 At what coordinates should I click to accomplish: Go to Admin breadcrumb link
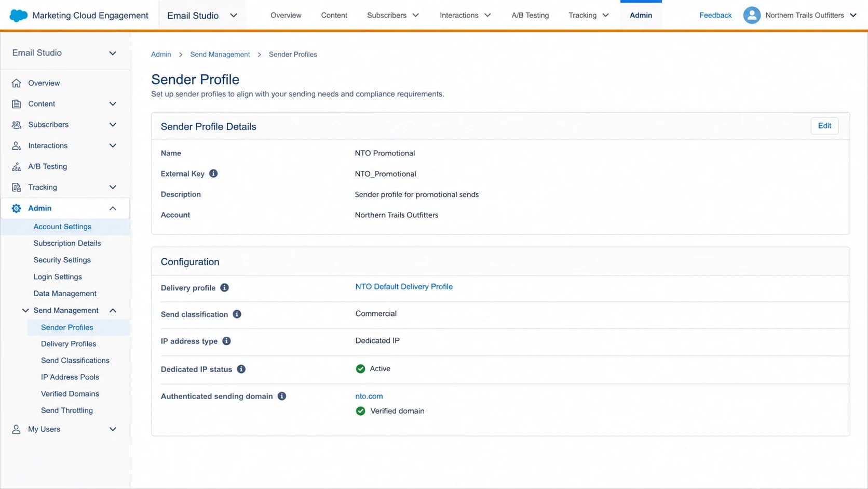click(x=161, y=55)
